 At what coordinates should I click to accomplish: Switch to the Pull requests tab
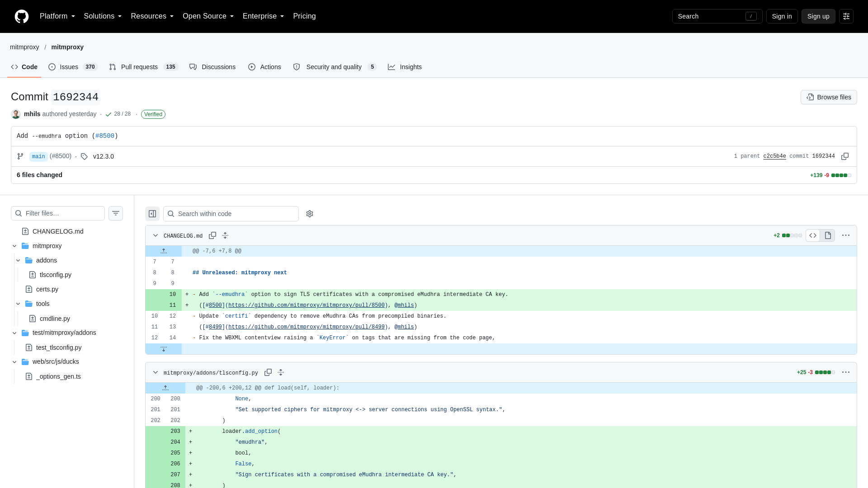(144, 67)
